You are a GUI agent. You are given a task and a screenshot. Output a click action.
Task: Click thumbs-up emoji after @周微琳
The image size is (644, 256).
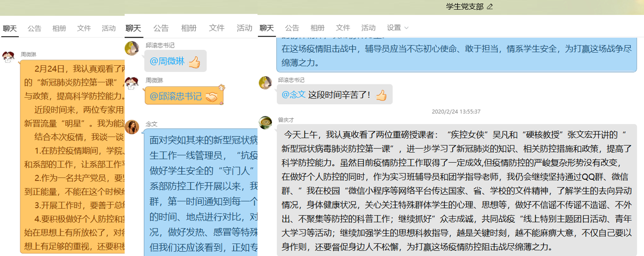coord(194,62)
